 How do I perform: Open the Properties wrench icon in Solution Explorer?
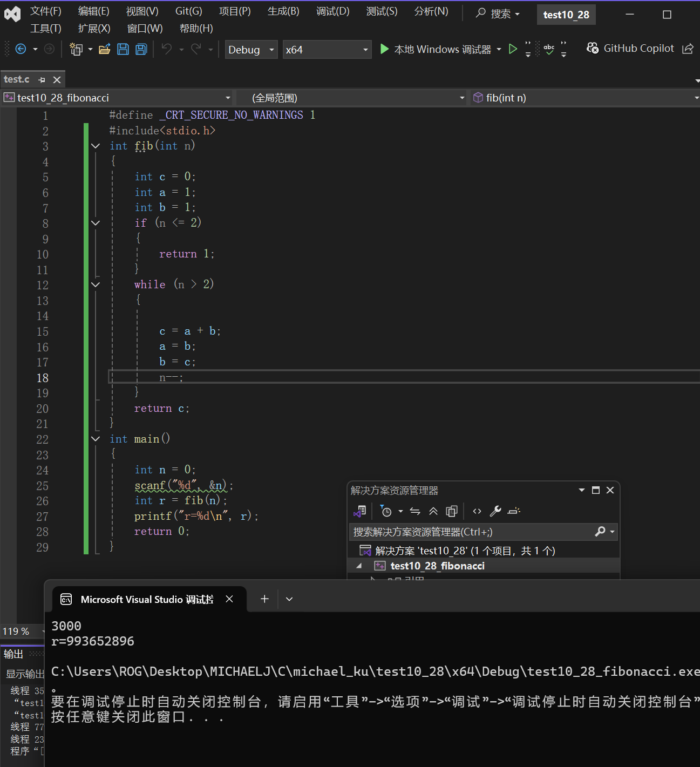[x=495, y=511]
